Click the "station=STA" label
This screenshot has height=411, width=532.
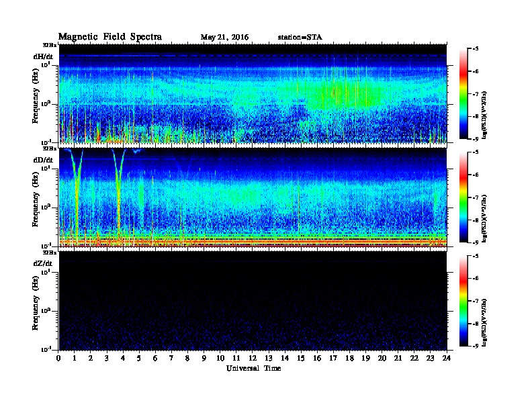(x=300, y=38)
